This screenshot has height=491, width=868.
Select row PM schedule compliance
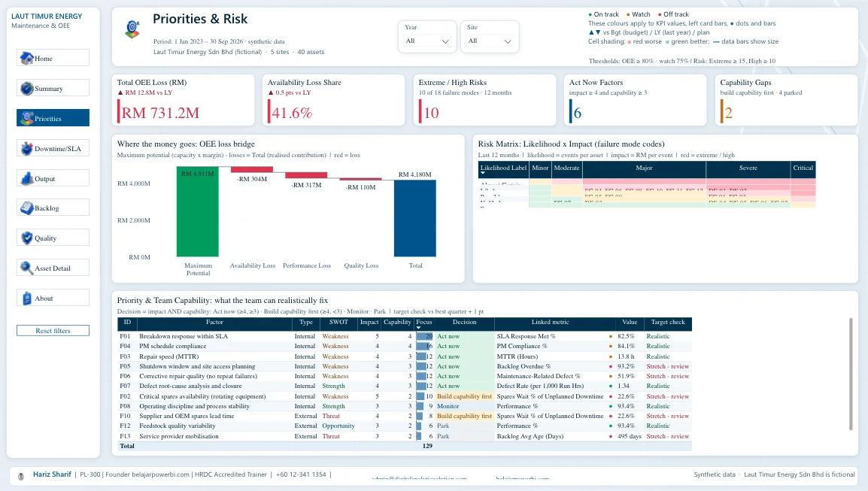tap(405, 346)
